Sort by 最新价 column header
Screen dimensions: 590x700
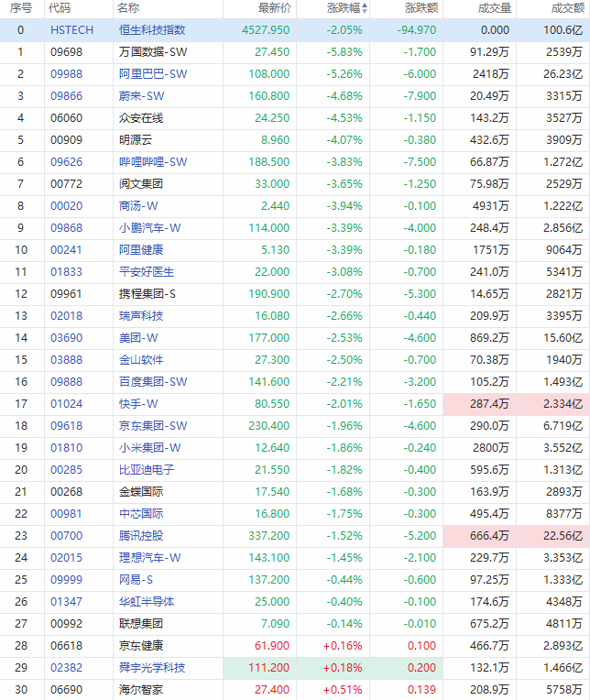click(x=275, y=8)
